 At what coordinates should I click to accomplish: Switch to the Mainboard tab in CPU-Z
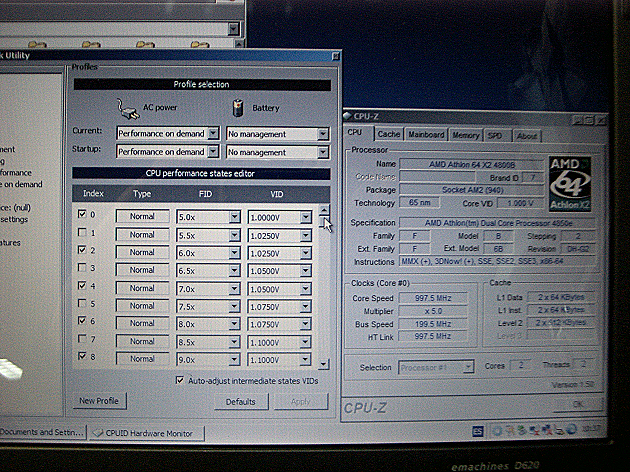click(x=426, y=135)
